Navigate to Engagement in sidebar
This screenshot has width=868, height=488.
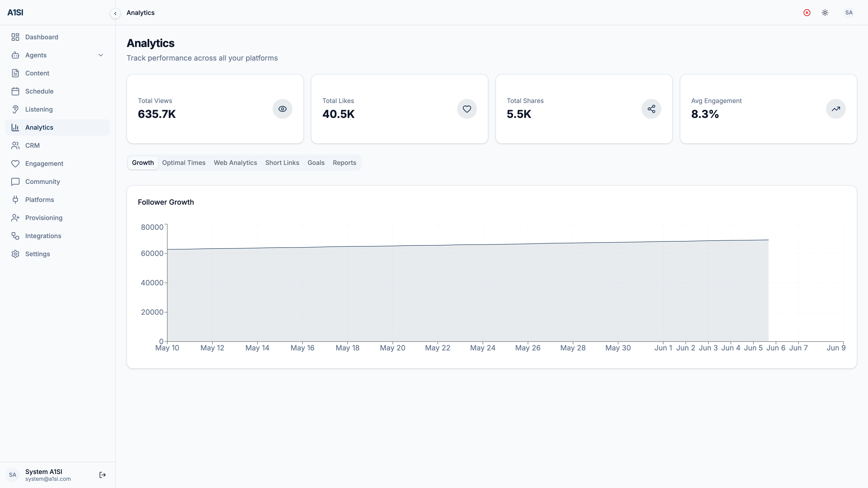point(58,164)
